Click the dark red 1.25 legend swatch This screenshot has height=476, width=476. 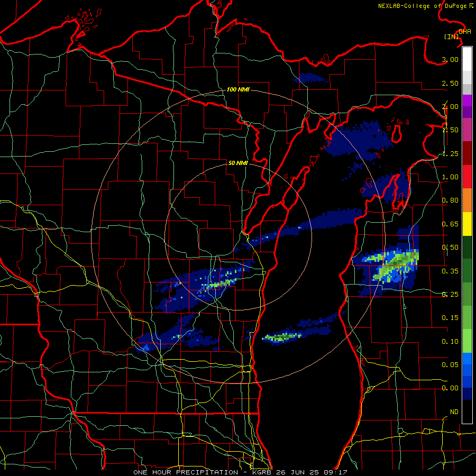467,153
